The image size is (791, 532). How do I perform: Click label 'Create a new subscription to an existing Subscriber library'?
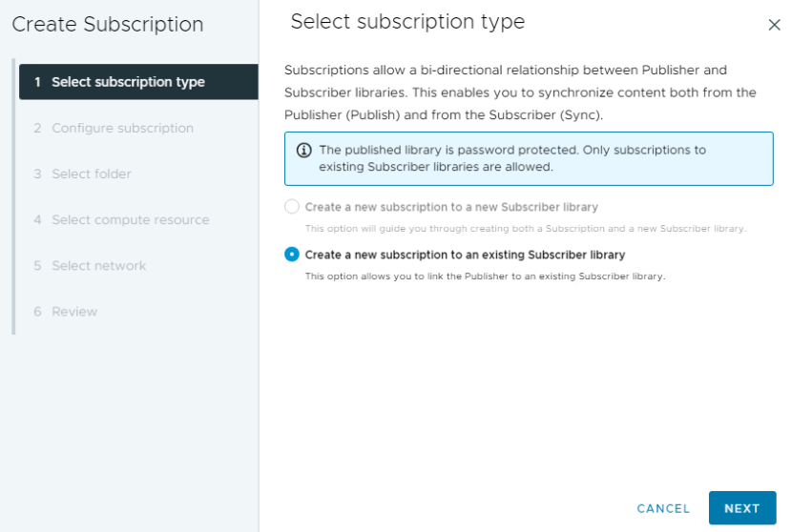(465, 255)
